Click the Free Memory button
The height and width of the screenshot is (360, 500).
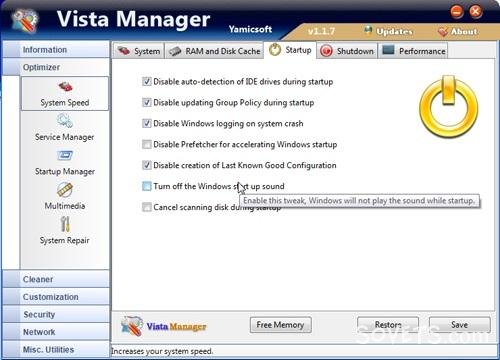click(281, 325)
